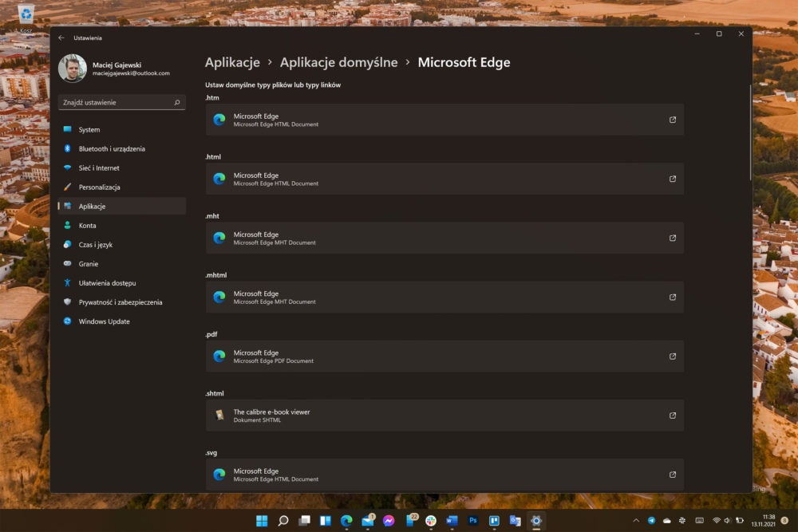
Task: Open the Wi-Fi network icon in the tray
Action: pyautogui.click(x=717, y=520)
